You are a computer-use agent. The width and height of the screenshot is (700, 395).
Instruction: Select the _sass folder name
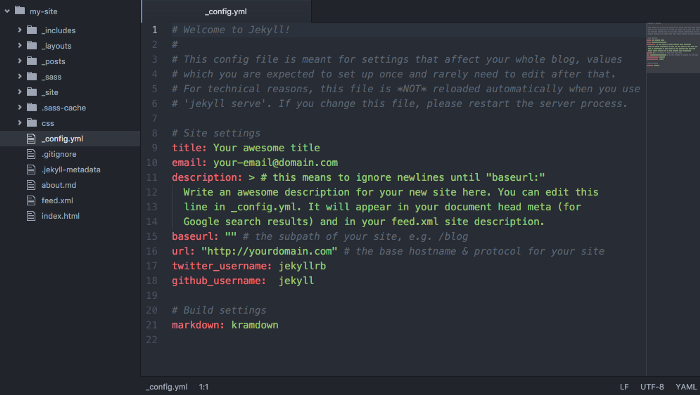[51, 77]
